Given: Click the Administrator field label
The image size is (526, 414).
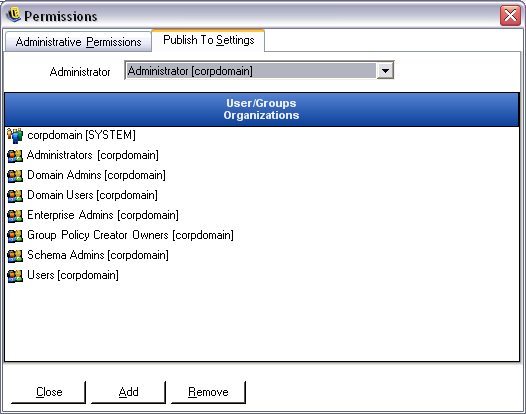Looking at the screenshot, I should pyautogui.click(x=80, y=72).
